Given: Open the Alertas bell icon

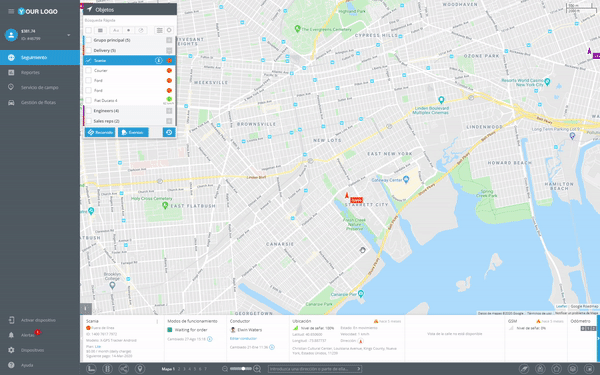Looking at the screenshot, I should click(x=11, y=335).
